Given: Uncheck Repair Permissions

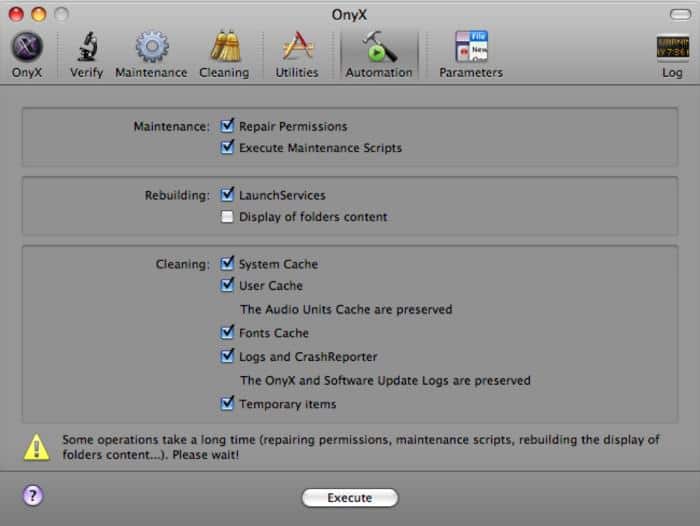Looking at the screenshot, I should 228,127.
